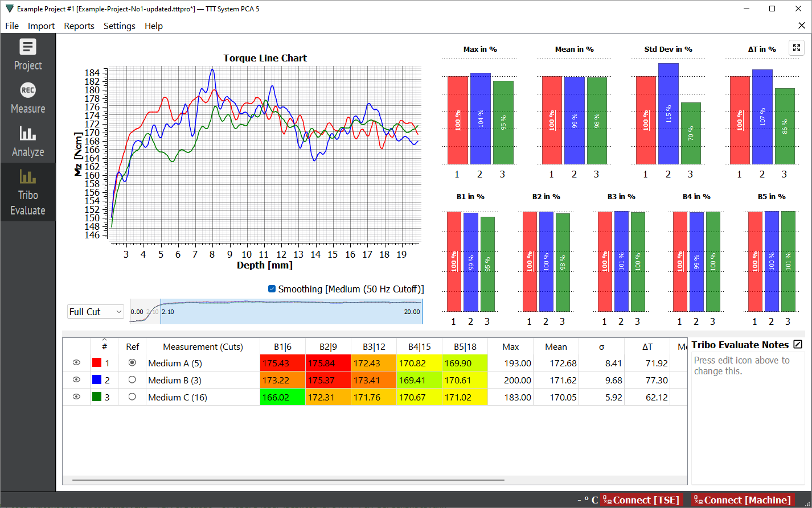Click the table's horizontal scrollbar
Screen dimensions: 812x508
tap(288, 481)
